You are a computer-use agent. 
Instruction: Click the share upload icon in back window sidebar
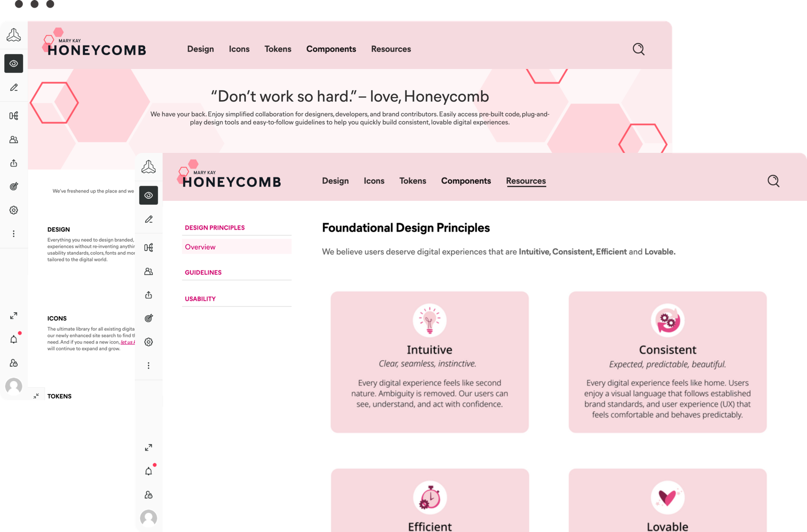[x=14, y=163]
